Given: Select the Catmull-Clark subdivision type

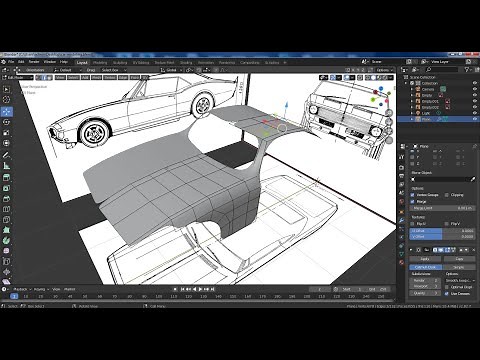Looking at the screenshot, I should pyautogui.click(x=425, y=267).
